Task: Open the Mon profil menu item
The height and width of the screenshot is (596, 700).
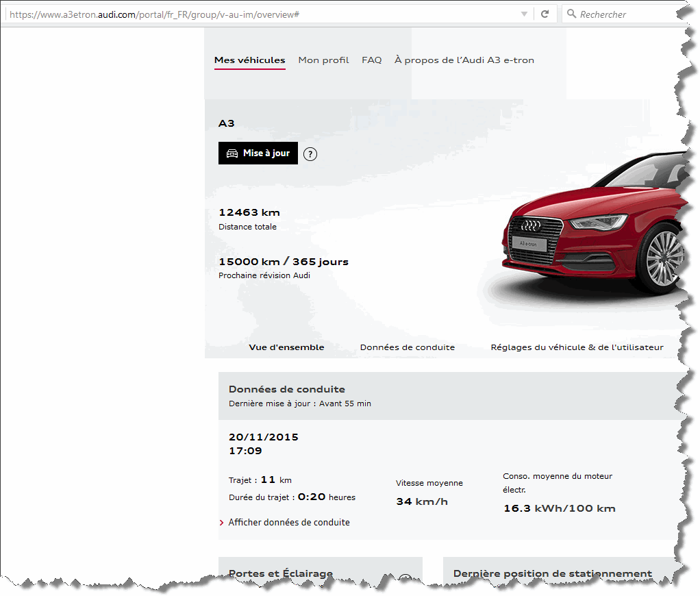Action: coord(323,60)
